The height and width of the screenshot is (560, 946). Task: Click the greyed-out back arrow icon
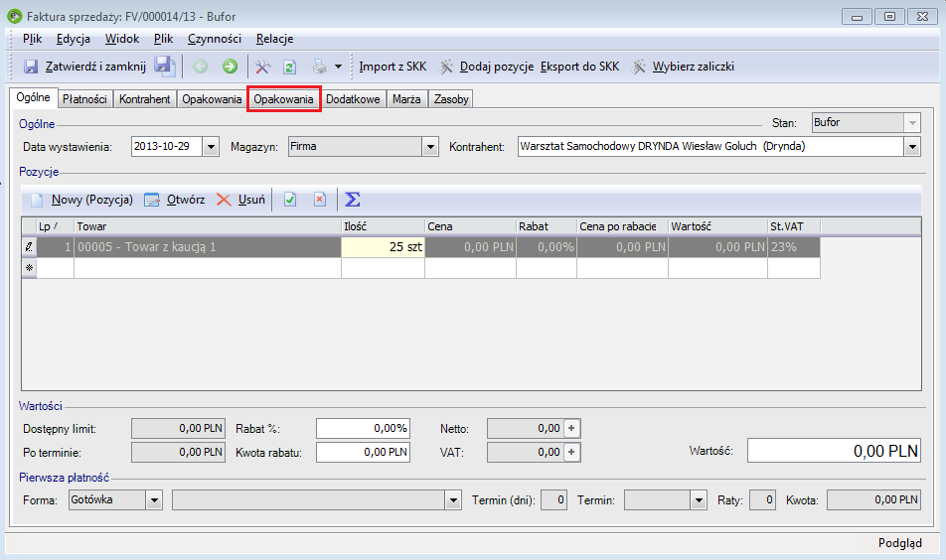[201, 67]
